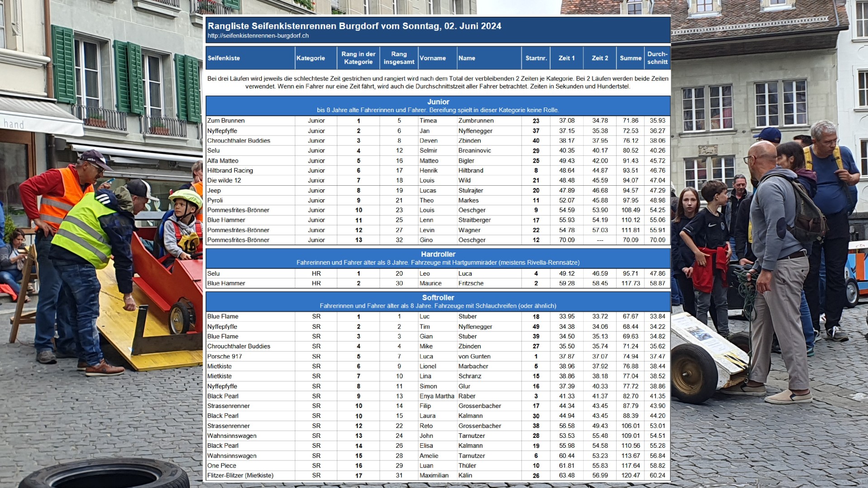Click the seifenkistenrennen-burgdorf.ch URL link
The width and height of the screenshot is (868, 488).
point(258,36)
